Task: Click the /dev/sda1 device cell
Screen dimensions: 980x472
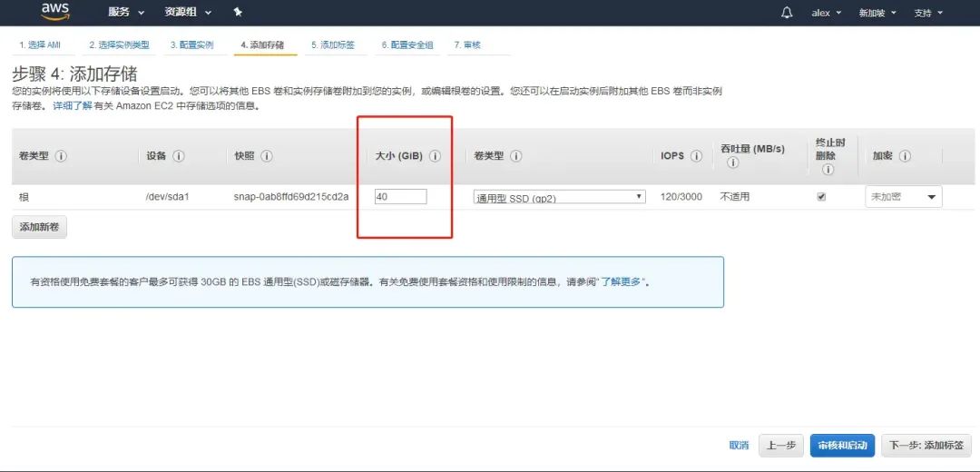Action: click(167, 197)
